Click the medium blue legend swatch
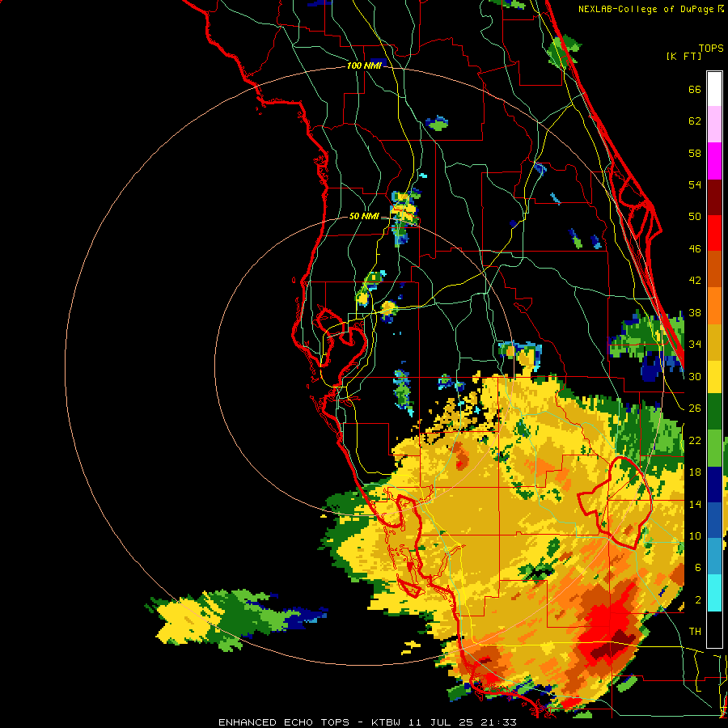This screenshot has height=728, width=728. coord(714,520)
